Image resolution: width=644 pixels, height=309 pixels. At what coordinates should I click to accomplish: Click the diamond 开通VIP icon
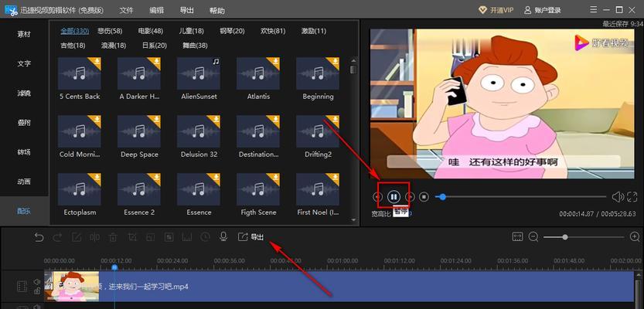click(483, 10)
